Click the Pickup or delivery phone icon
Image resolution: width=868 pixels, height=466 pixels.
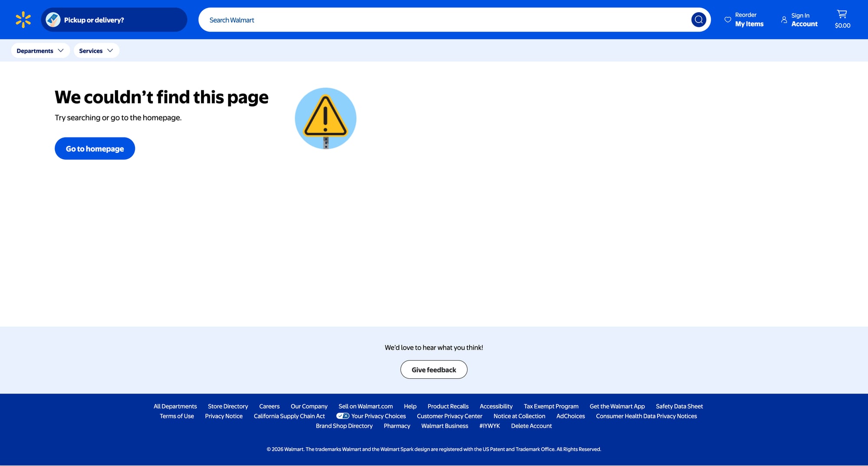click(x=53, y=20)
